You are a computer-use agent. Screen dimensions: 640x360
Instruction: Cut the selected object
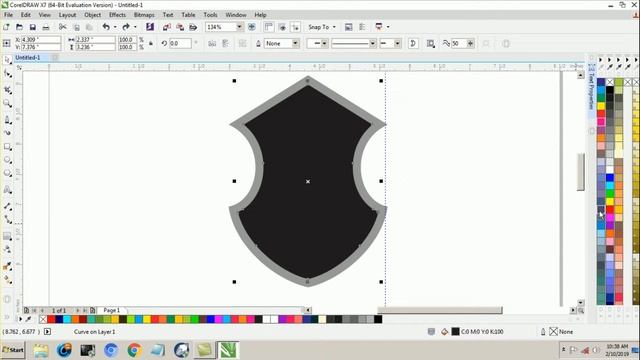(62, 27)
